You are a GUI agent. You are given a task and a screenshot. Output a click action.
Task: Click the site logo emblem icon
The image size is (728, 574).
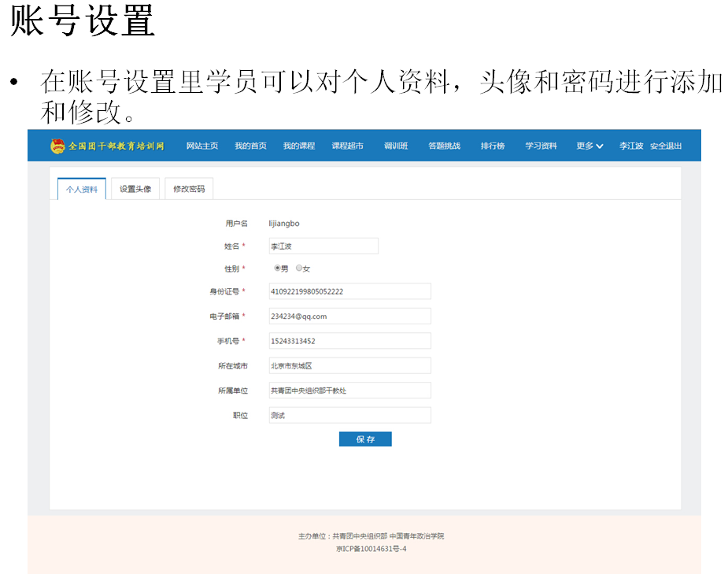[x=57, y=146]
